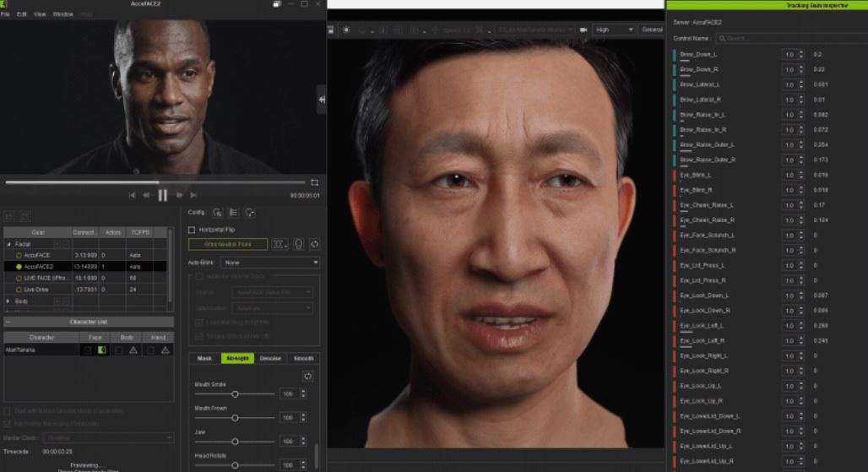Select the AccuFACE gear row
The height and width of the screenshot is (472, 868).
pyautogui.click(x=84, y=256)
